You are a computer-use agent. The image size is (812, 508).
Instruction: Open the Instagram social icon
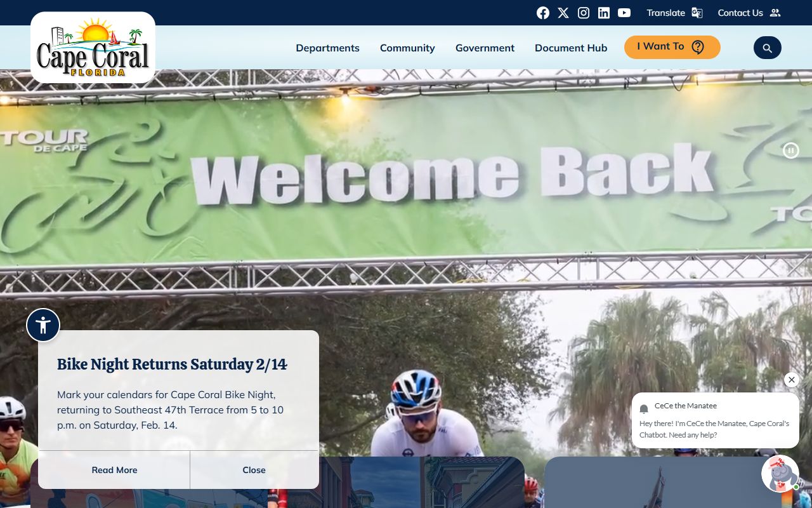[x=584, y=13]
